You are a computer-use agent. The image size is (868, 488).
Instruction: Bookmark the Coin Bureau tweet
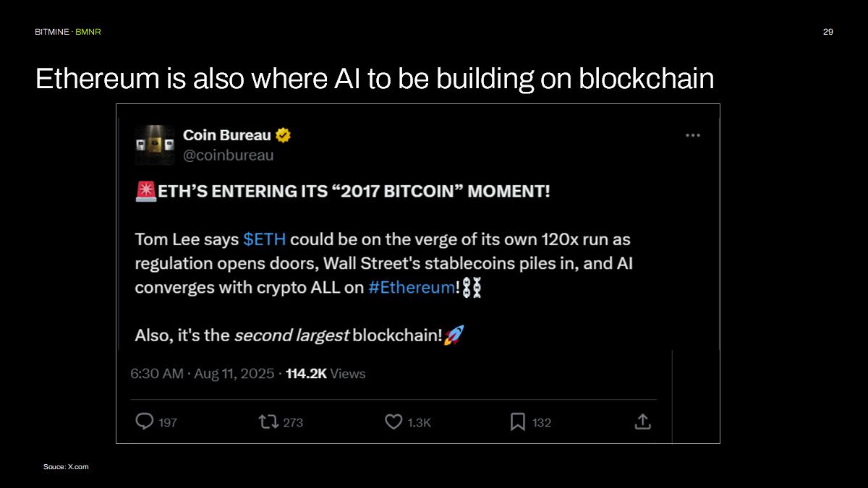[518, 421]
